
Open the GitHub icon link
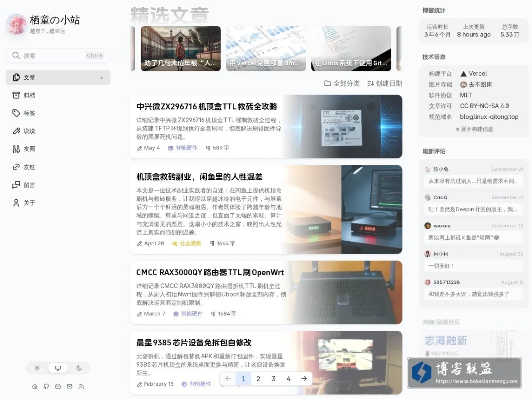[46, 387]
